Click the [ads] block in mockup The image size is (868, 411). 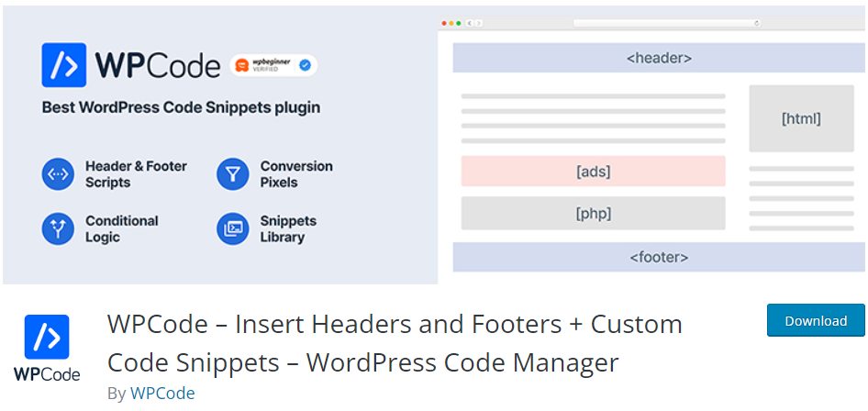click(x=593, y=171)
